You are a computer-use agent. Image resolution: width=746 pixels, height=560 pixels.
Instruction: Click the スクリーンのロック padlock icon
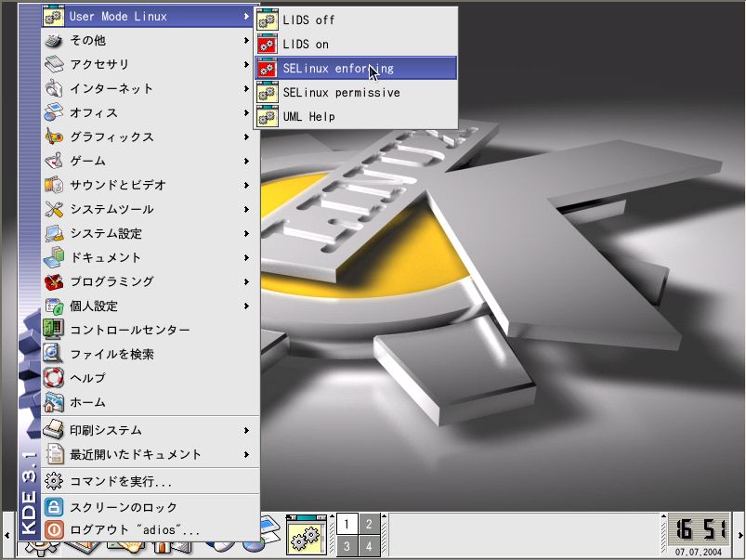coord(53,507)
